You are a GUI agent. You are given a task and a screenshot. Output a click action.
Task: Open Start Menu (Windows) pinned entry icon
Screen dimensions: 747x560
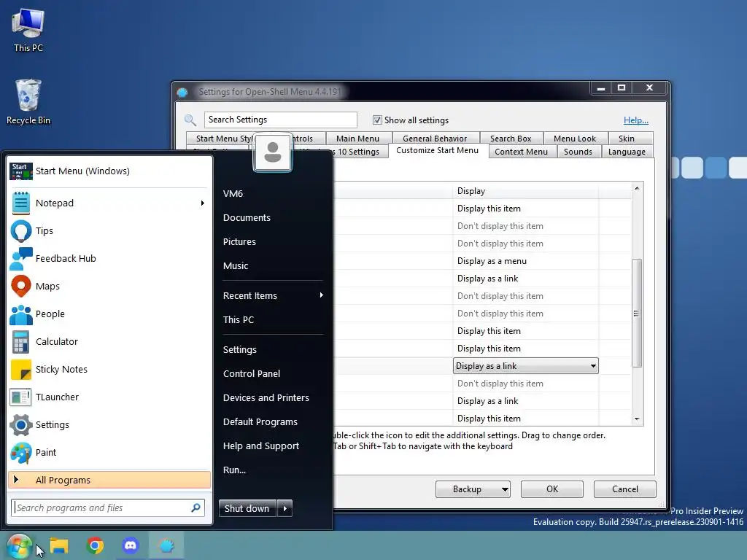21,171
